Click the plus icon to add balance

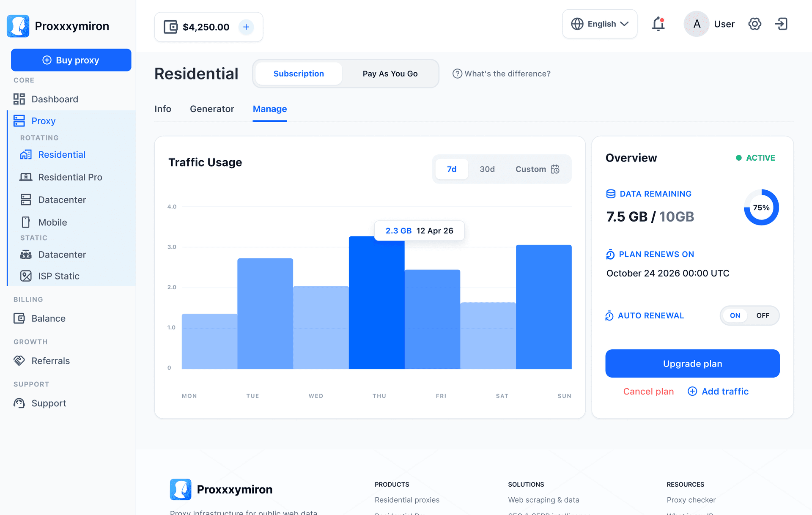246,27
